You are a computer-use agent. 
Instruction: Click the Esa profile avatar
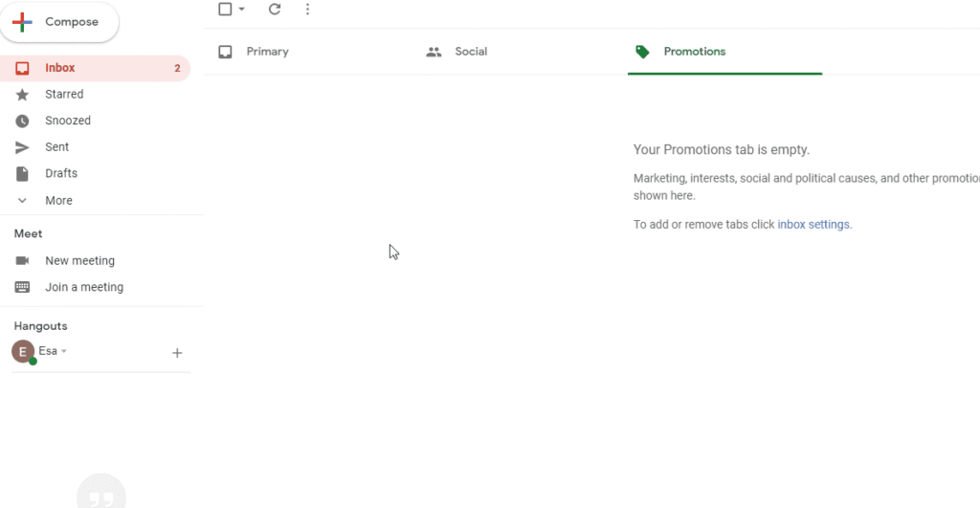pos(23,352)
